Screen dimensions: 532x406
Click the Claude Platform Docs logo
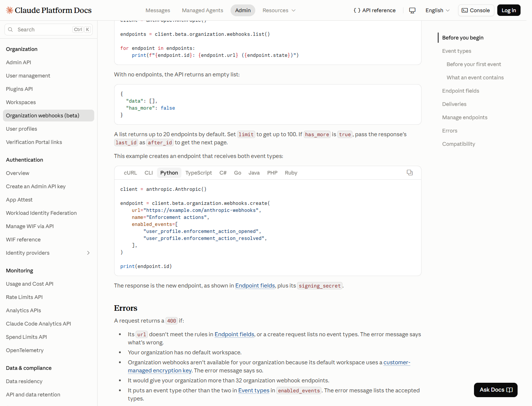click(49, 10)
